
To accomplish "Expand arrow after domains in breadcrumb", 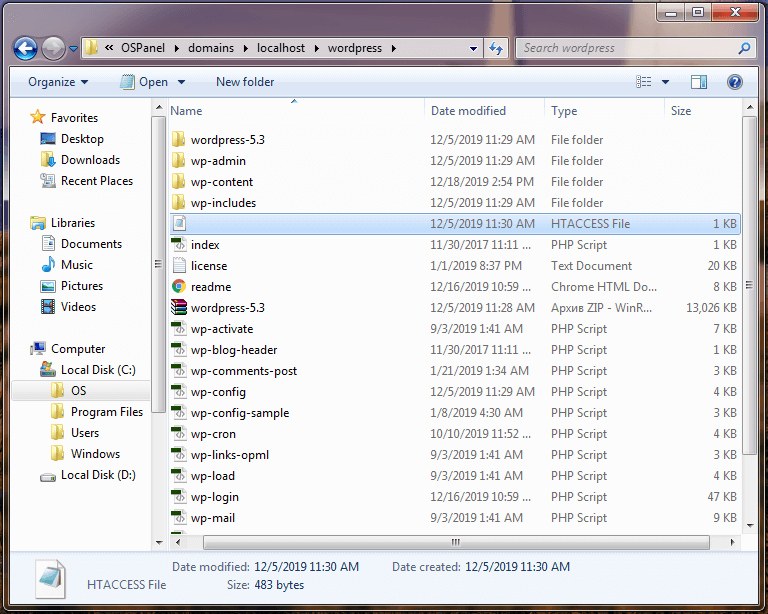I will pyautogui.click(x=245, y=48).
